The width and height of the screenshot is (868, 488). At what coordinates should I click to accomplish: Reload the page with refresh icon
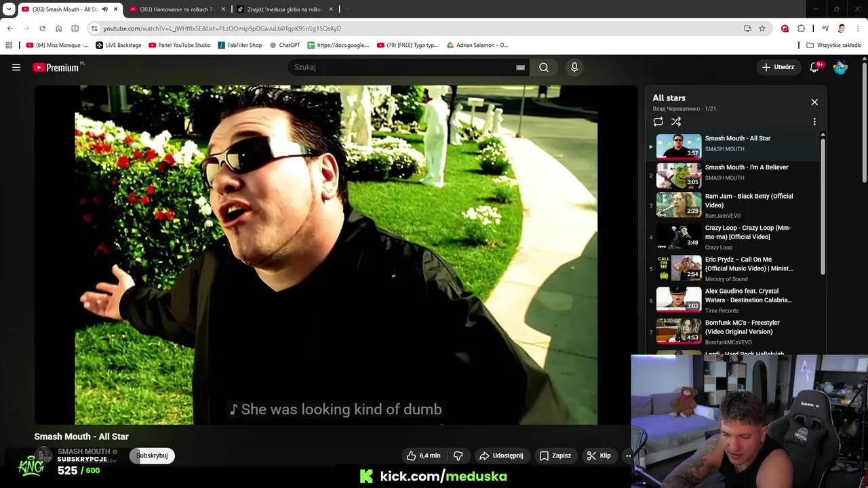(x=42, y=28)
